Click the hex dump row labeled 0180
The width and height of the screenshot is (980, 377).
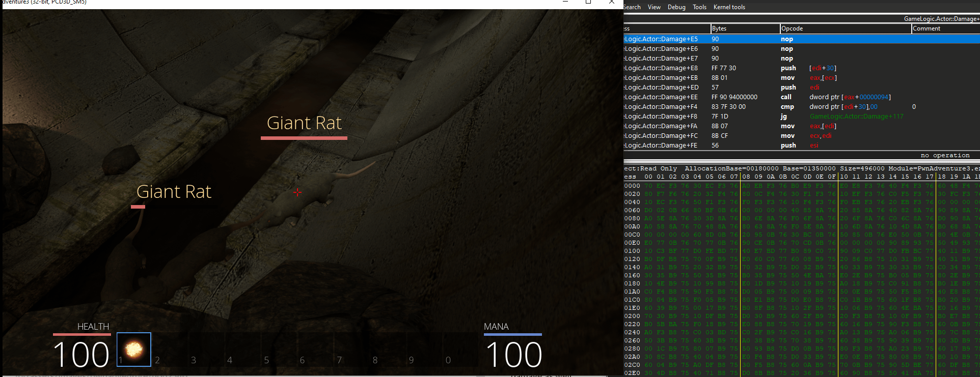click(x=802, y=283)
